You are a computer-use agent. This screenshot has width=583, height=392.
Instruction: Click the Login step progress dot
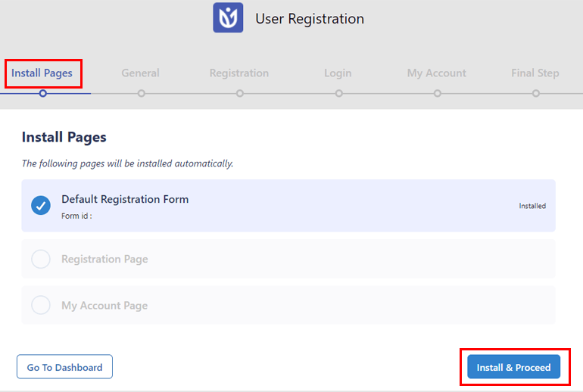(x=338, y=93)
